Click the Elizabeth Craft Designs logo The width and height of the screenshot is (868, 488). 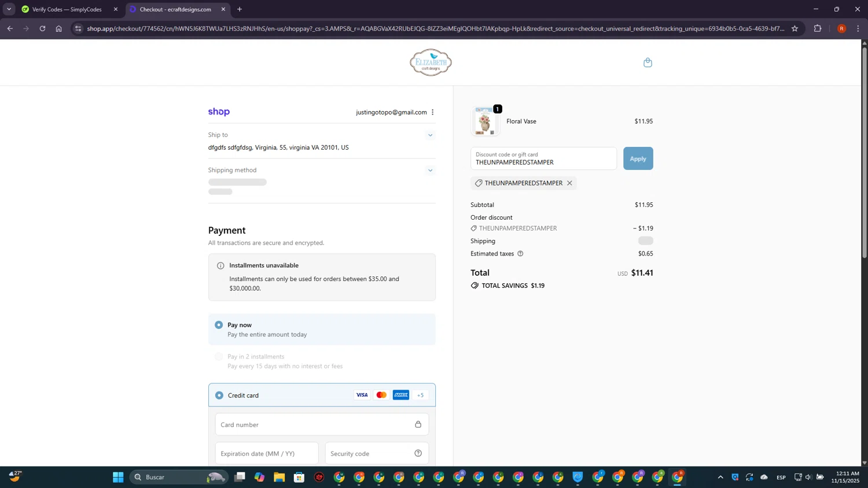click(431, 62)
